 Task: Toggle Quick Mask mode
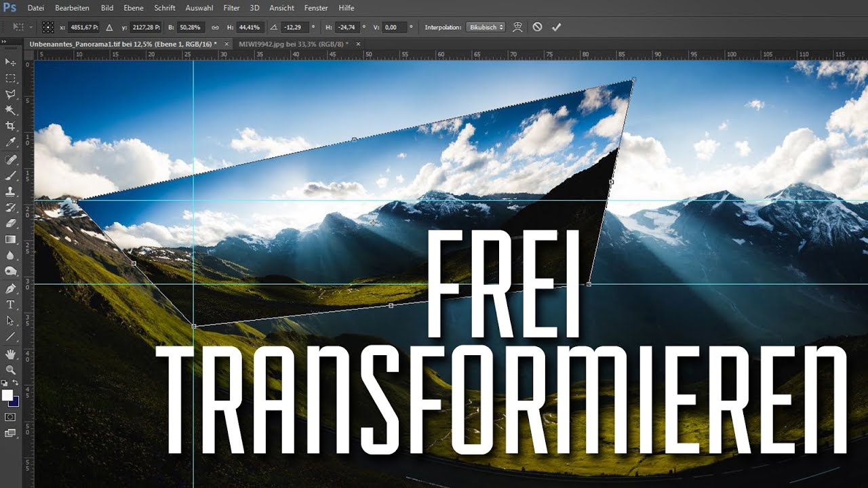(10, 416)
